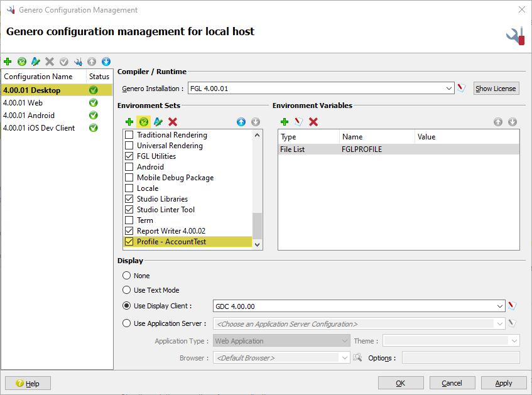Duplicate the selected configuration using the x2 icon
This screenshot has height=395, width=532.
click(x=21, y=62)
